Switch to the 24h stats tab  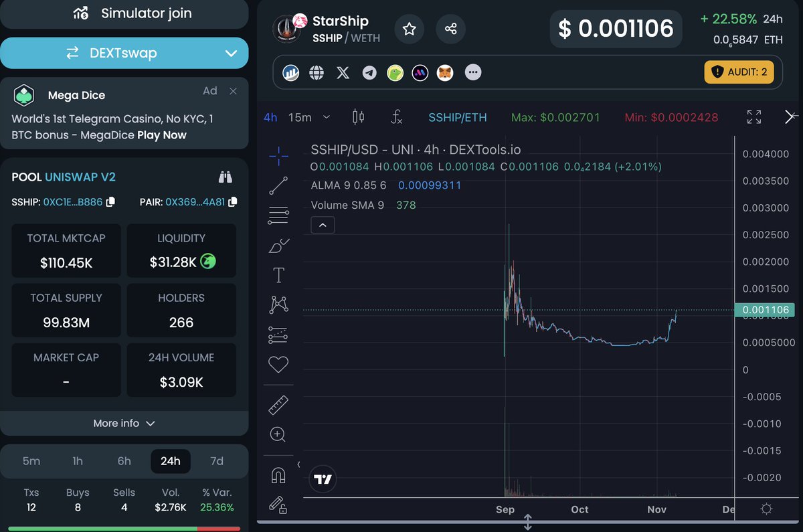click(171, 461)
